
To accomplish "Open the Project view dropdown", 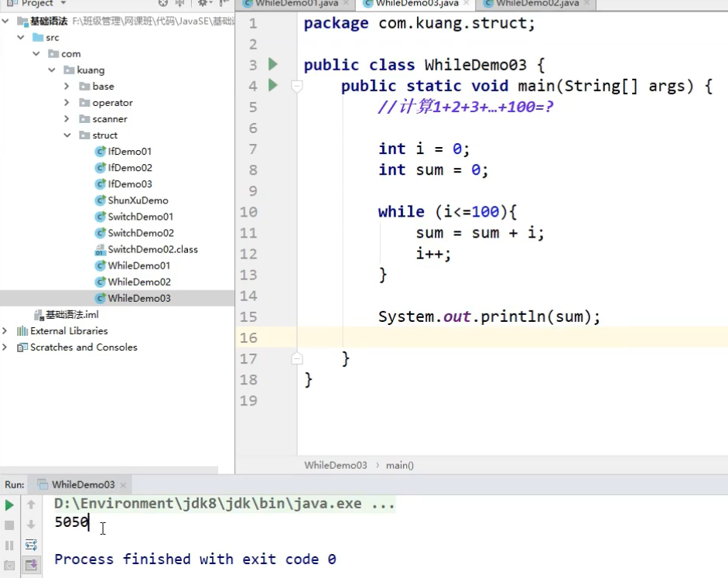I will click(63, 3).
